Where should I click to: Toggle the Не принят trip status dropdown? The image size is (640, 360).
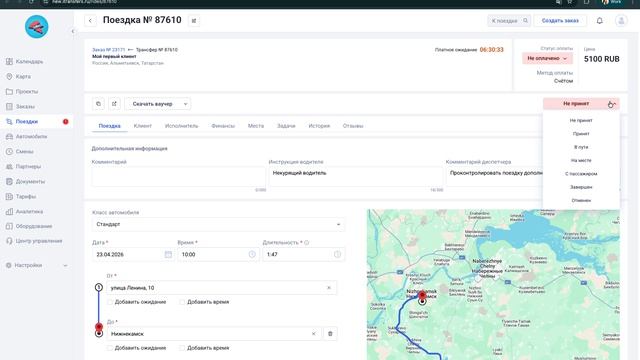click(581, 104)
